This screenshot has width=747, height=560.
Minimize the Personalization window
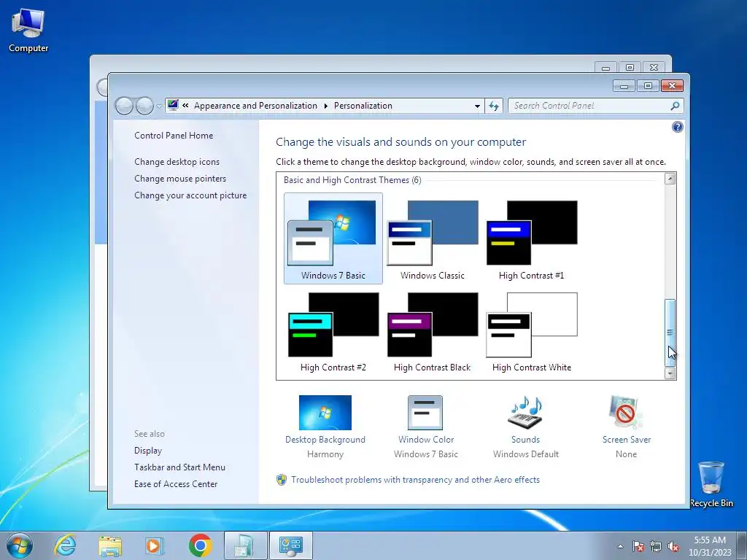coord(624,86)
